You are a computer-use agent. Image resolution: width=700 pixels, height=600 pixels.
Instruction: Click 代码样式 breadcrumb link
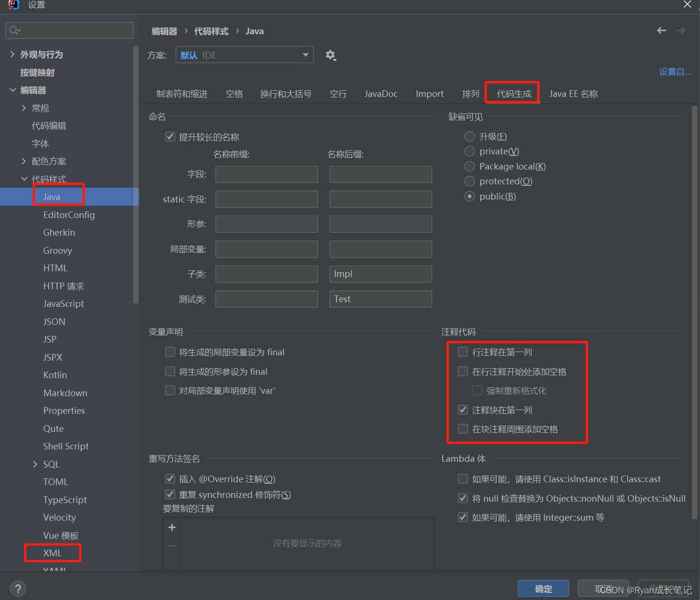[211, 31]
